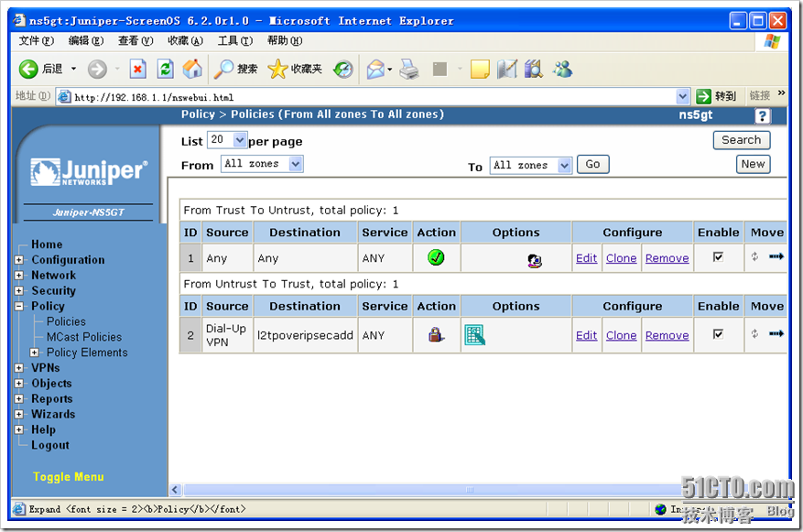Viewport: 803px width, 532px height.
Task: Click the IE Forward arrow button
Action: coord(97,69)
